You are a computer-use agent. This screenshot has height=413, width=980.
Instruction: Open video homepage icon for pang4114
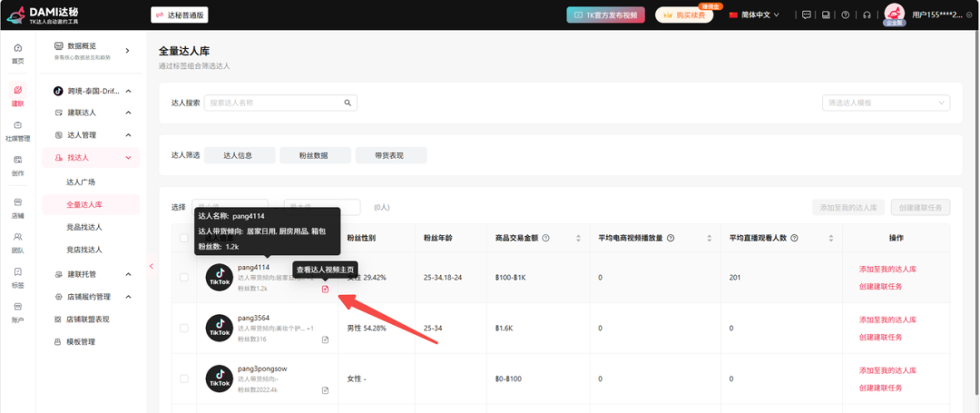(x=325, y=289)
